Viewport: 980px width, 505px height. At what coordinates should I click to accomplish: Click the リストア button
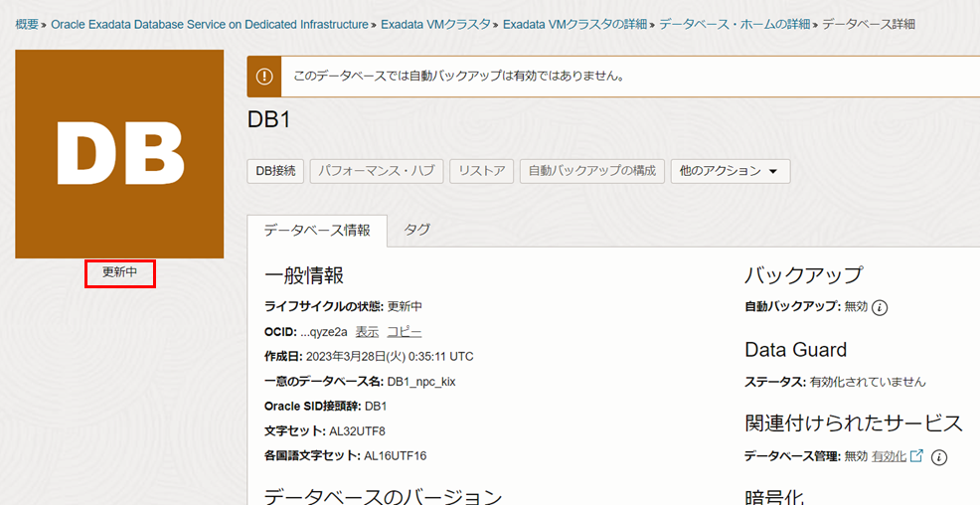pyautogui.click(x=482, y=171)
